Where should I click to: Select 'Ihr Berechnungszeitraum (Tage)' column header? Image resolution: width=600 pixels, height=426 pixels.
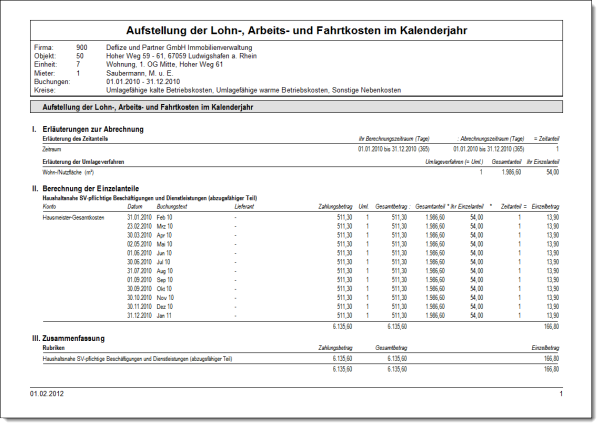tap(394, 139)
